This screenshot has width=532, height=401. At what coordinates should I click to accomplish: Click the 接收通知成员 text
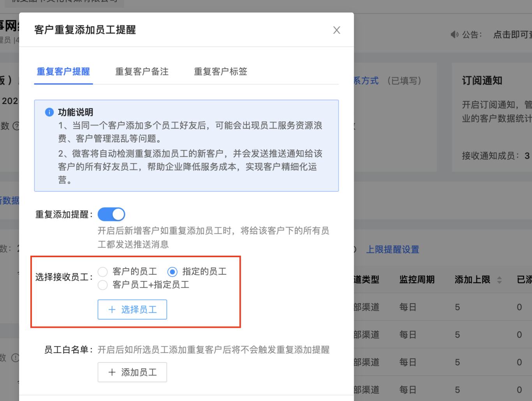coord(491,156)
